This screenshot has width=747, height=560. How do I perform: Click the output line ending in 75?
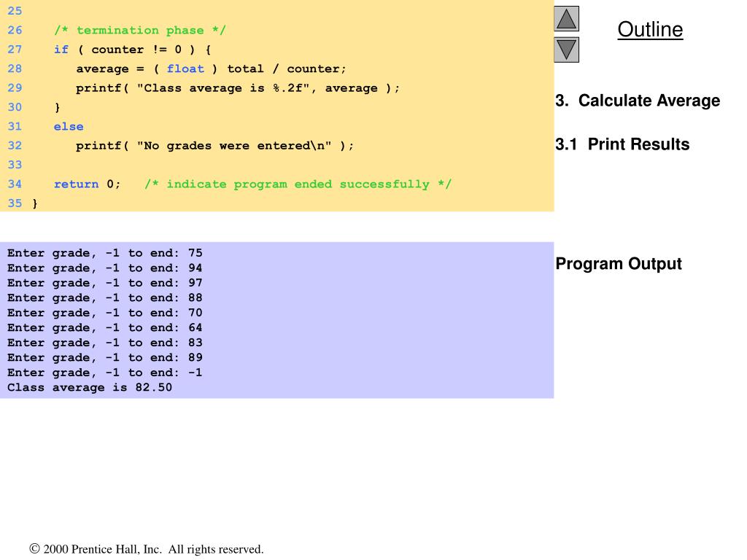click(105, 253)
